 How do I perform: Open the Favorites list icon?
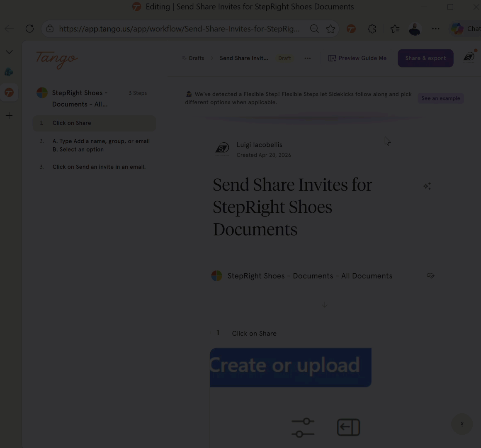pos(395,29)
